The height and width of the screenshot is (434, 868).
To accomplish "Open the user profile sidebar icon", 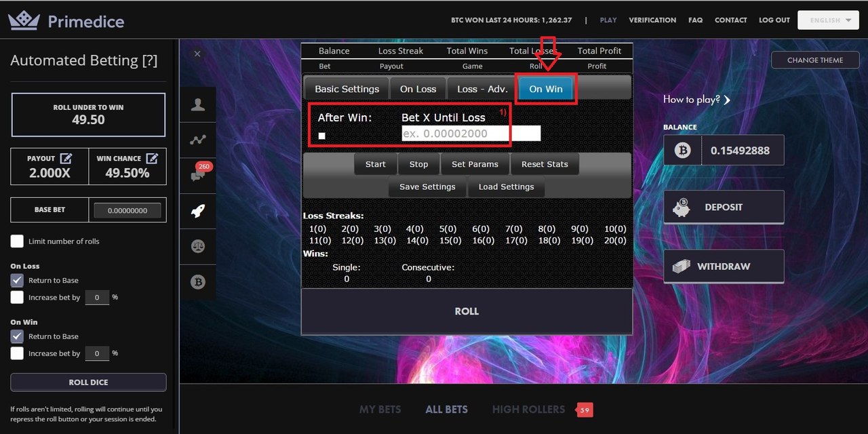I will (x=198, y=104).
